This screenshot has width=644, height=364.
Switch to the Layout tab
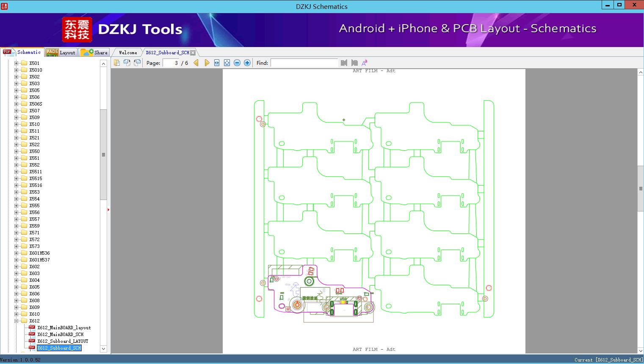click(61, 53)
